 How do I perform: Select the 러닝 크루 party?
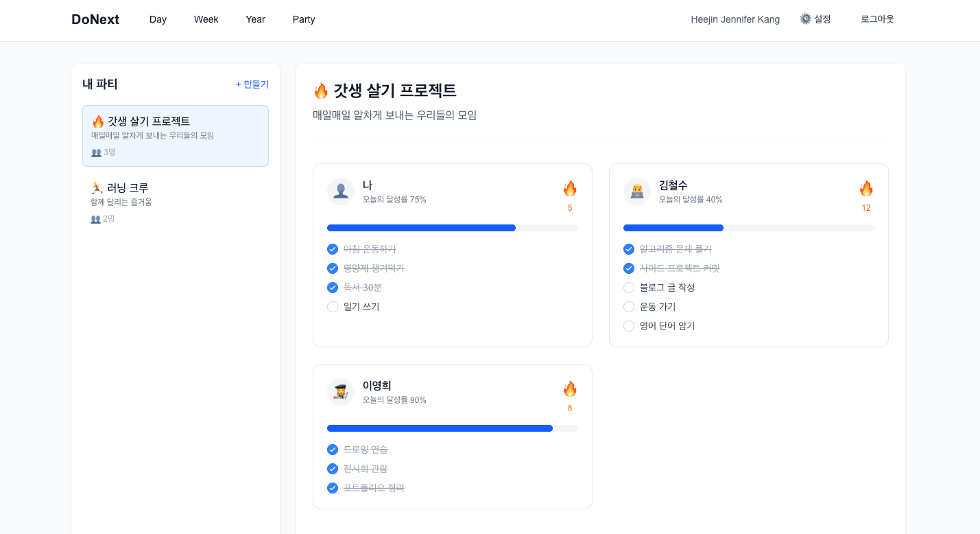175,202
